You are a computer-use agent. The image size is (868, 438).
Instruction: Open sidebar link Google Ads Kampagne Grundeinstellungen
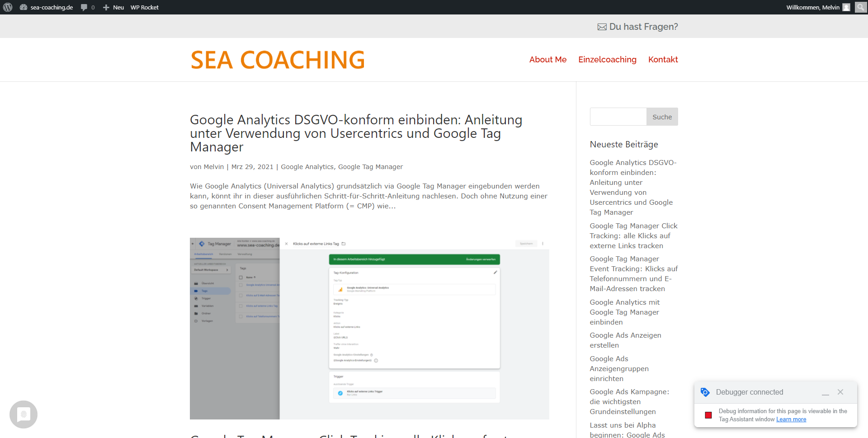point(629,401)
